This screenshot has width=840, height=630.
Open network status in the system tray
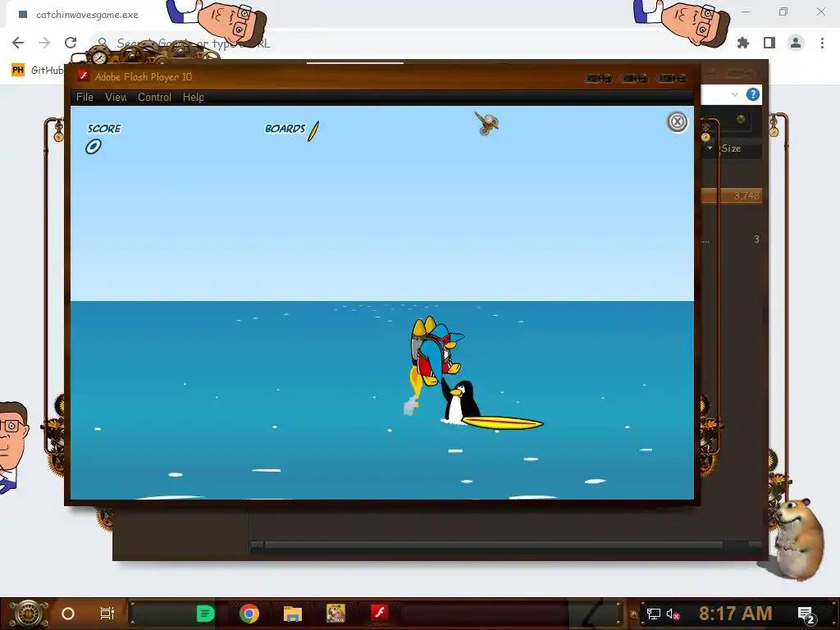[654, 614]
